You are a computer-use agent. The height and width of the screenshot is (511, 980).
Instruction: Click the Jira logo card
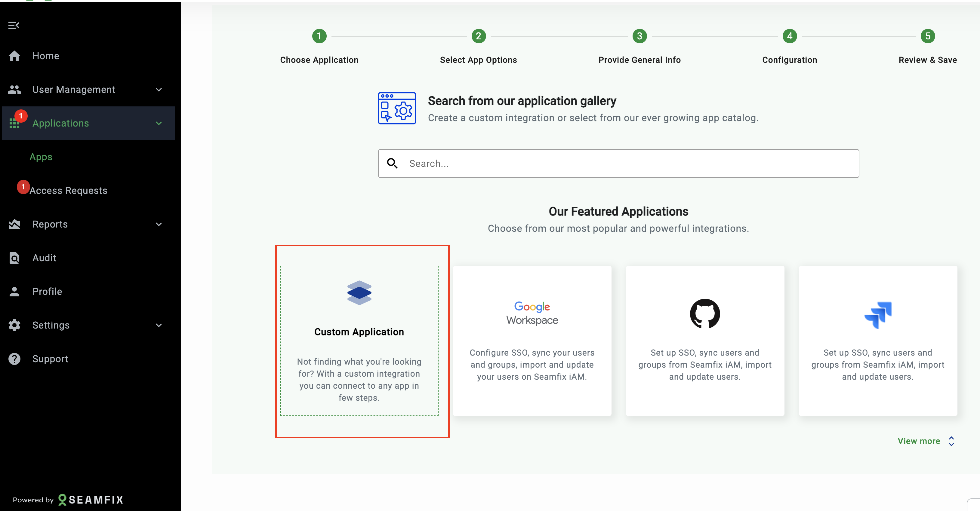[877, 340]
